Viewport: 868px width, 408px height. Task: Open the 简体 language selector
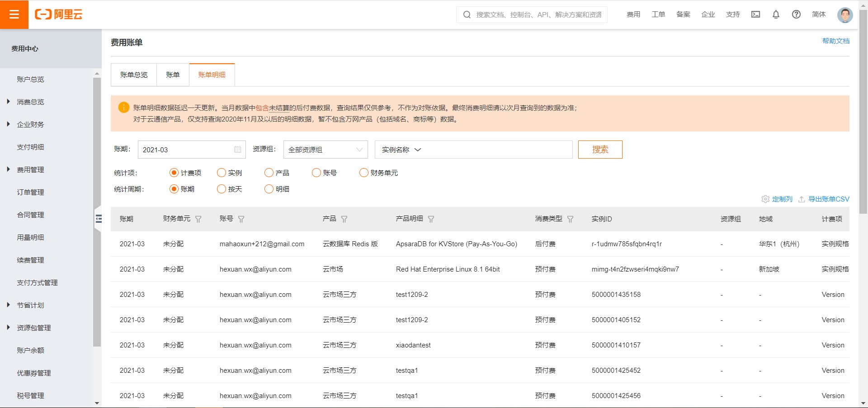[819, 14]
